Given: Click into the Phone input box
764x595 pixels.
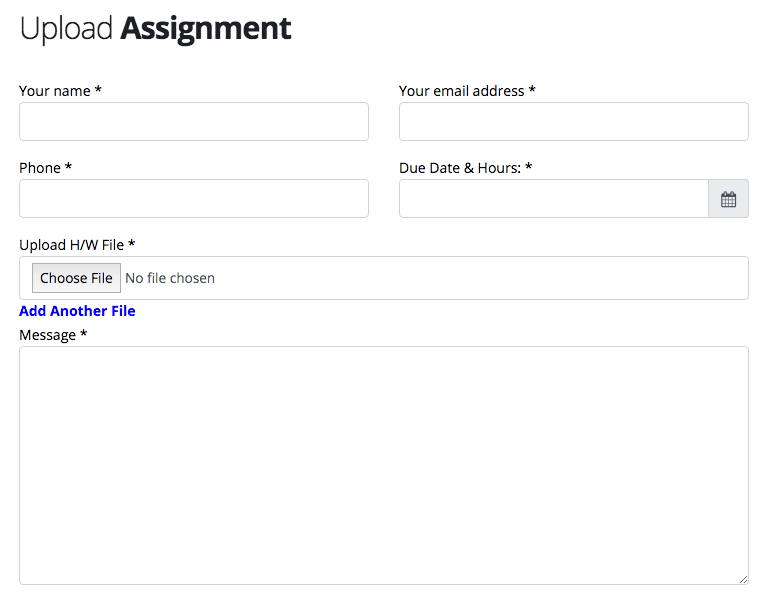Looking at the screenshot, I should coord(194,198).
